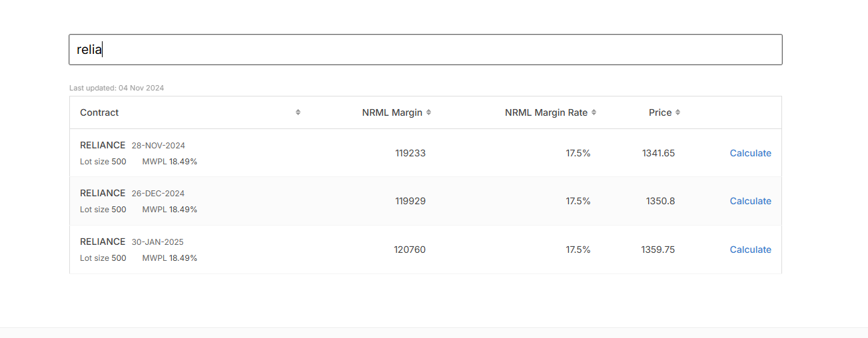This screenshot has width=868, height=338.
Task: Click the 1350.8 price value
Action: [x=660, y=201]
